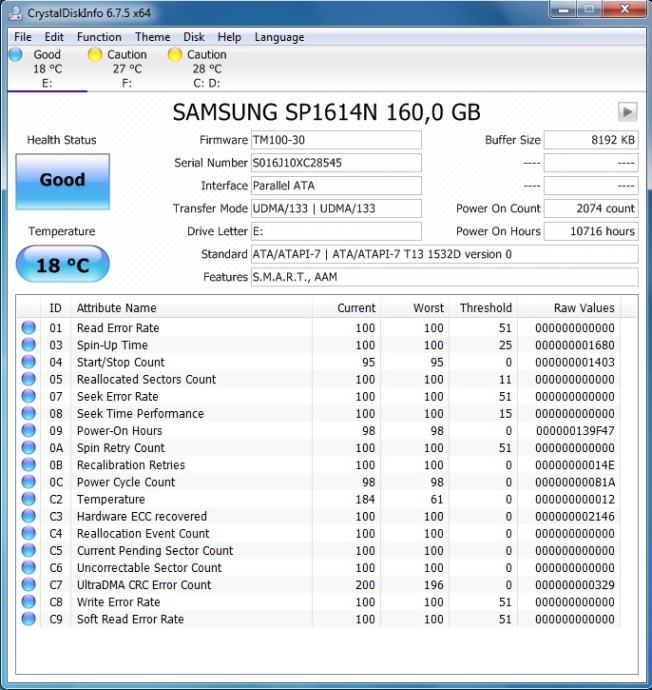Click the Serial Number field
This screenshot has width=652, height=690.
(336, 163)
